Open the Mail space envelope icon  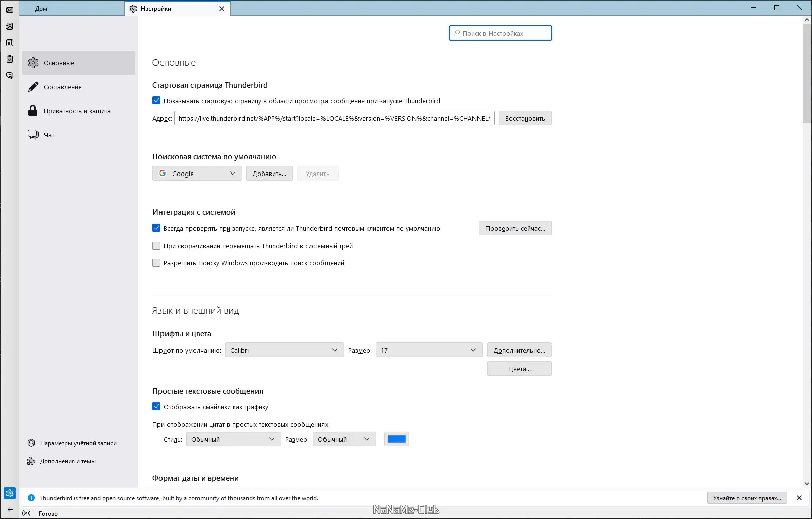(x=10, y=10)
